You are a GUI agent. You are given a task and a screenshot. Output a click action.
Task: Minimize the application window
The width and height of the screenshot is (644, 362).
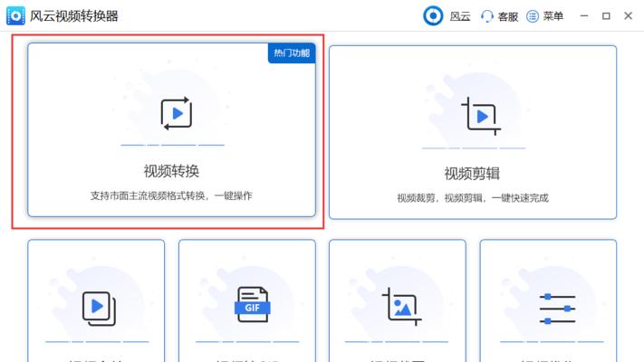point(584,16)
